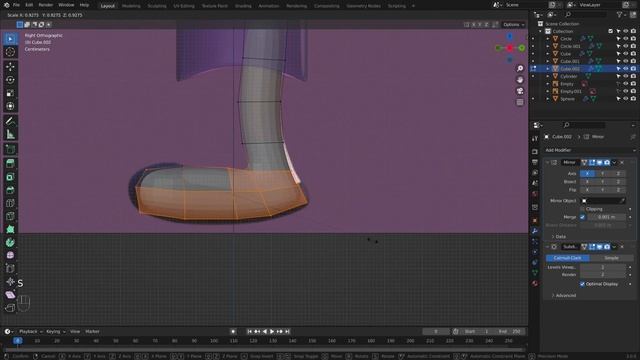Open the Material properties tab
Screen dimensions: 640x360
[535, 283]
